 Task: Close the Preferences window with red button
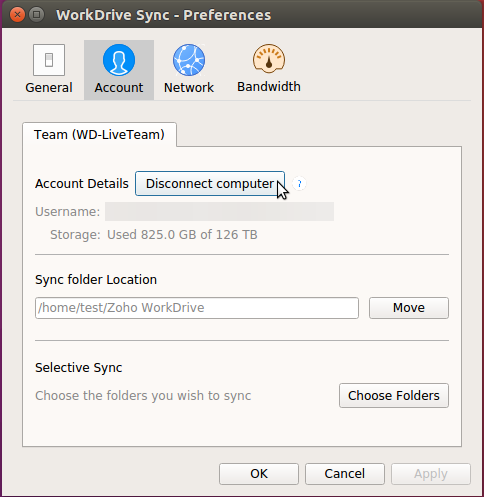pos(17,15)
